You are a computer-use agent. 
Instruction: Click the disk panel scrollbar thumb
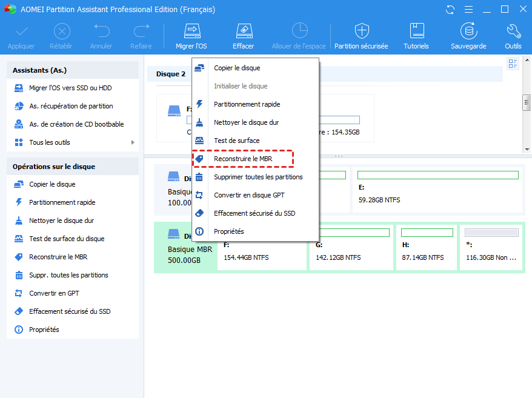tap(527, 102)
